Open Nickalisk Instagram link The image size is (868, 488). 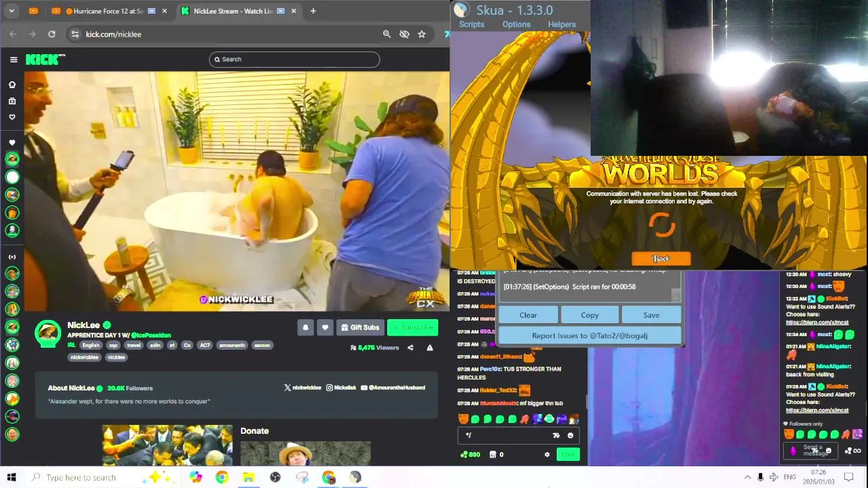point(341,388)
